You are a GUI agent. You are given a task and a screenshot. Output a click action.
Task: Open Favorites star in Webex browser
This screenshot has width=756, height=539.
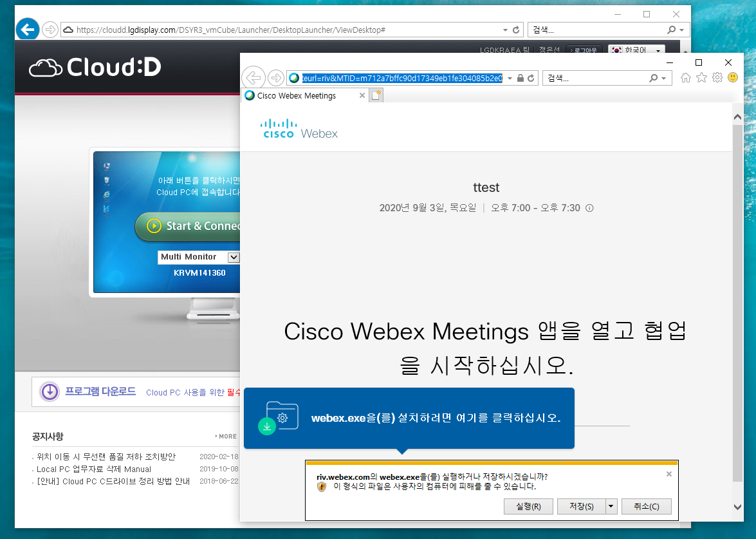tap(701, 78)
